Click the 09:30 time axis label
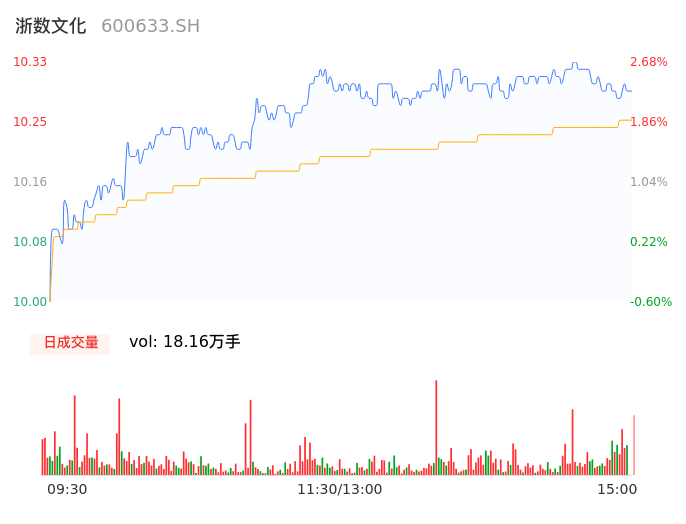This screenshot has width=686, height=524. click(x=67, y=489)
